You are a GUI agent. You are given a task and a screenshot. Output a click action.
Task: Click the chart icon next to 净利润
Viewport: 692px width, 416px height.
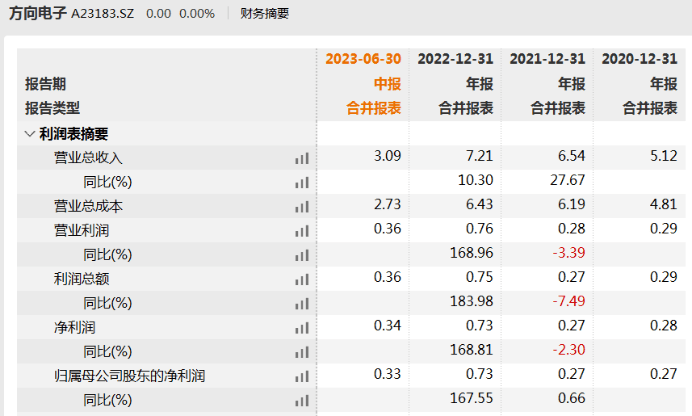pyautogui.click(x=301, y=328)
